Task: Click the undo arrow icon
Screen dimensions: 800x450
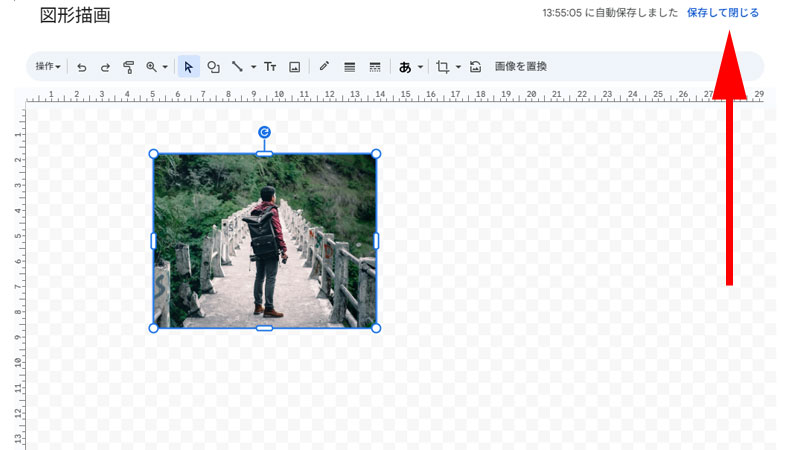Action: 82,67
